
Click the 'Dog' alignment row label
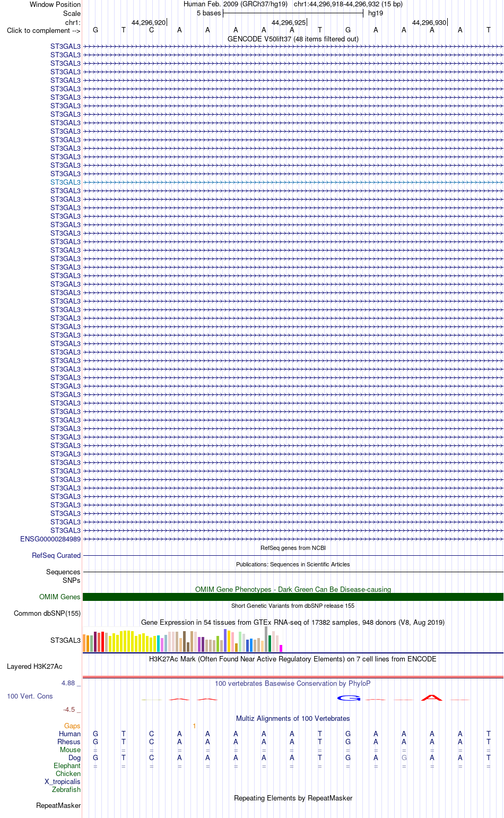74,757
